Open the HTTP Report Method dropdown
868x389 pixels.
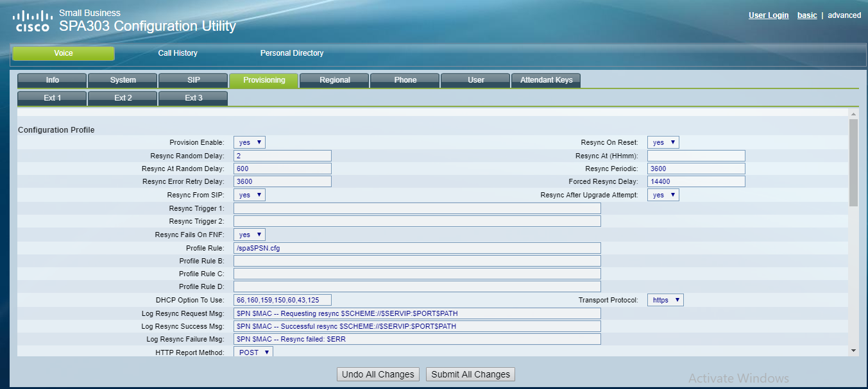click(253, 352)
